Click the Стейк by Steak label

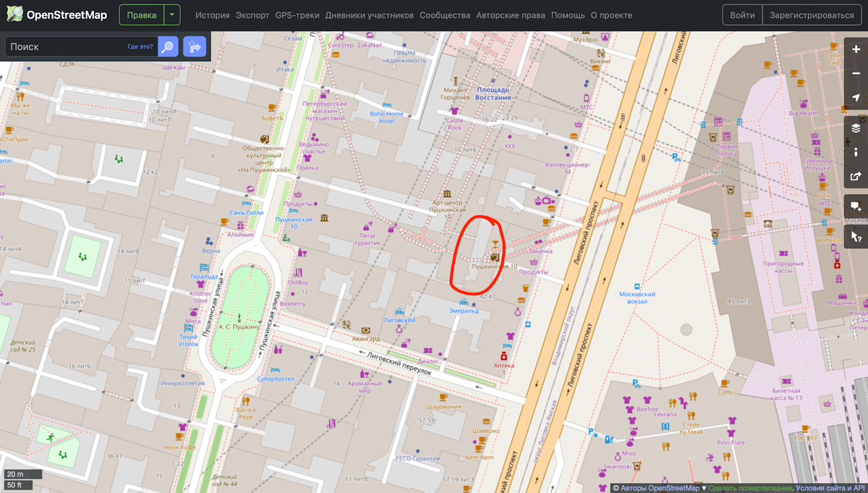[x=691, y=428]
